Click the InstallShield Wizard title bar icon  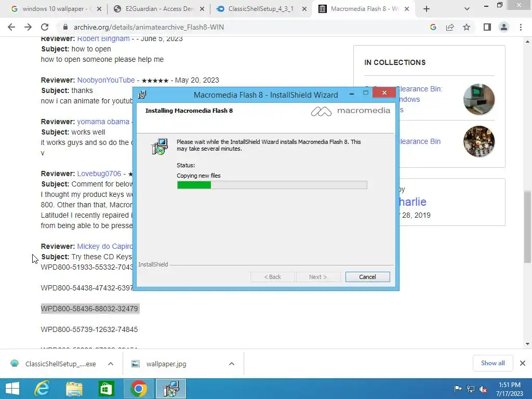[x=142, y=95]
